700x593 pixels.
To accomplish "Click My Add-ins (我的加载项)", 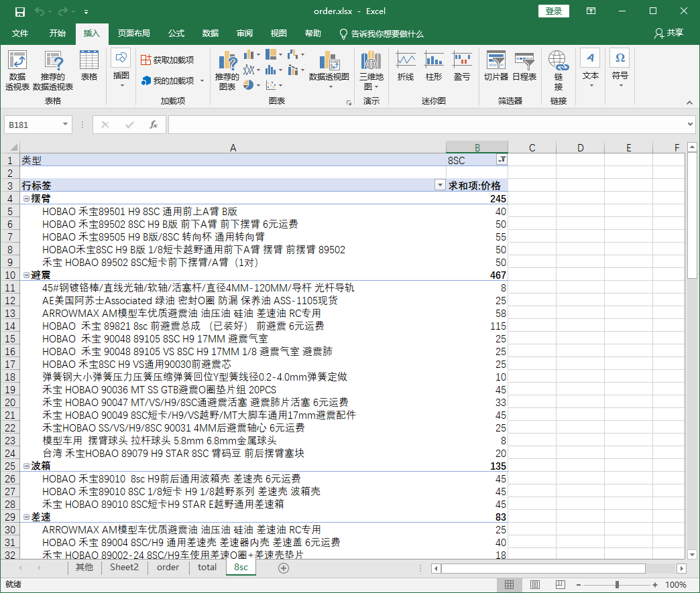I will pyautogui.click(x=172, y=81).
